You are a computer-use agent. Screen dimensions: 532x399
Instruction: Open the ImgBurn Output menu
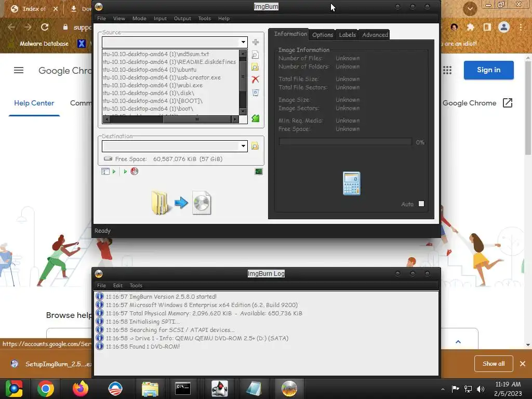182,18
